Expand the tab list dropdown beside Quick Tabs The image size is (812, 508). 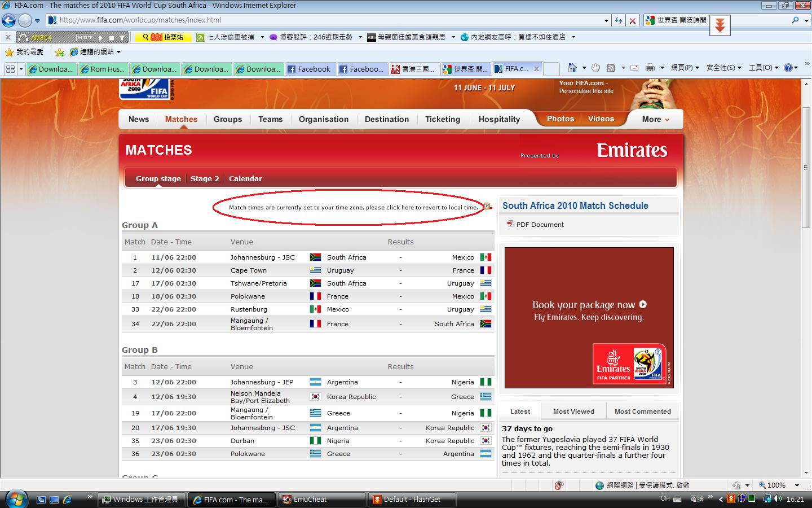point(21,69)
